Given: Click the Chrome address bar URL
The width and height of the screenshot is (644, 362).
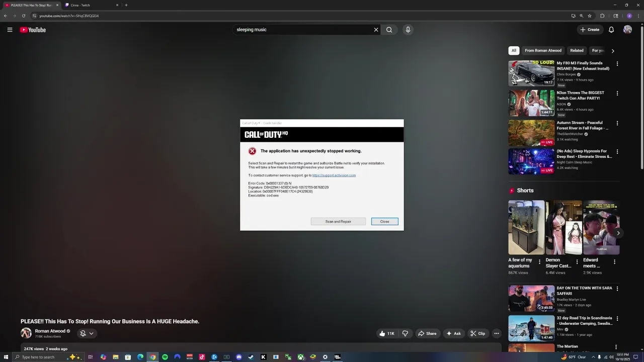Looking at the screenshot, I should (69, 16).
